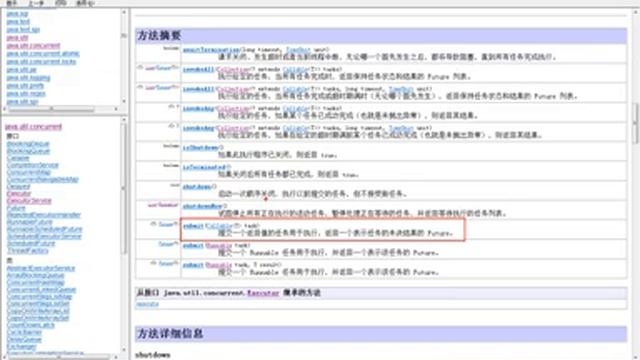Open the RunnableScheduledFuture interface link
640x360 pixels.
44,229
